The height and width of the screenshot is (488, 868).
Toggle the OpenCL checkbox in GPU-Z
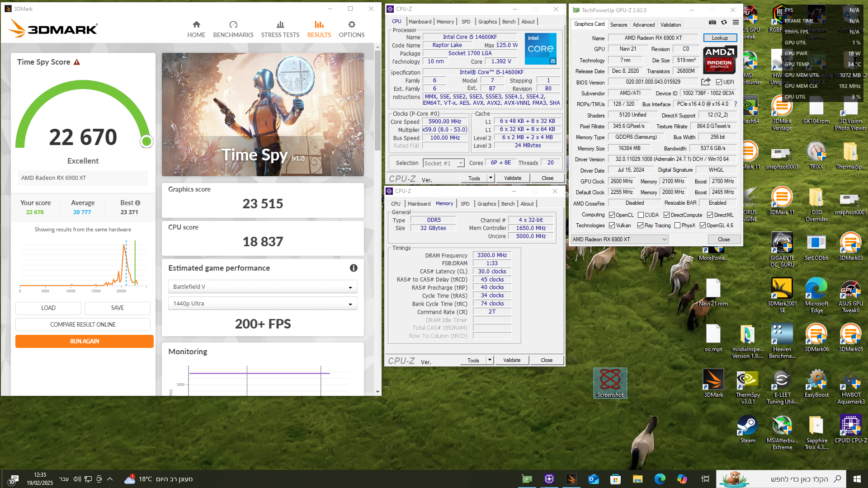(x=612, y=215)
